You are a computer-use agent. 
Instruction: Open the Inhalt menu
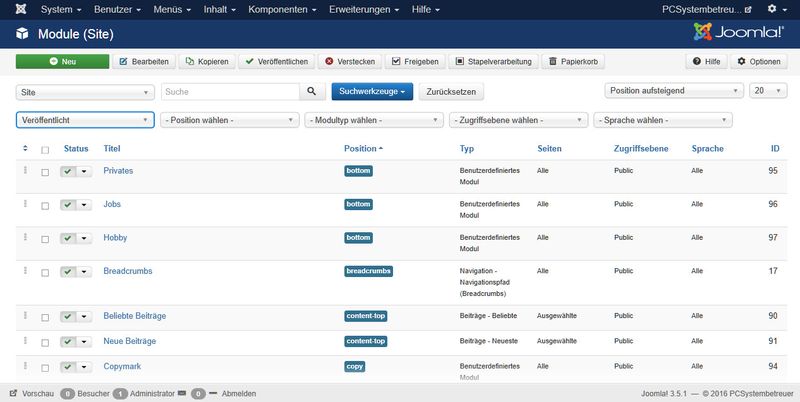coord(219,9)
